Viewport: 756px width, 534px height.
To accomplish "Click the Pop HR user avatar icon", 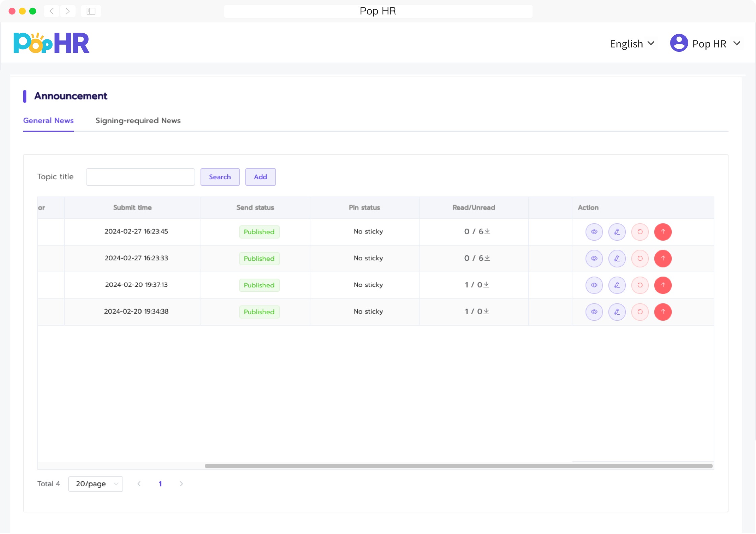I will point(679,43).
